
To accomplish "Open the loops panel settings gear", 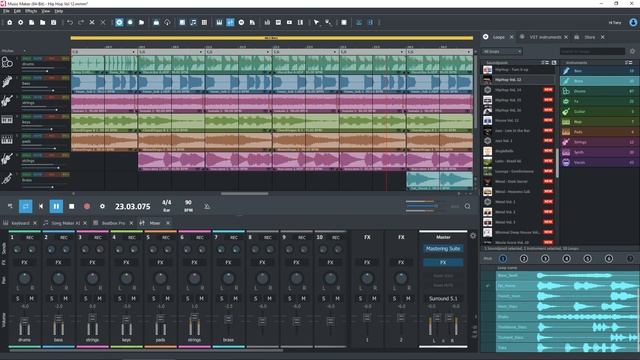I will [x=633, y=51].
